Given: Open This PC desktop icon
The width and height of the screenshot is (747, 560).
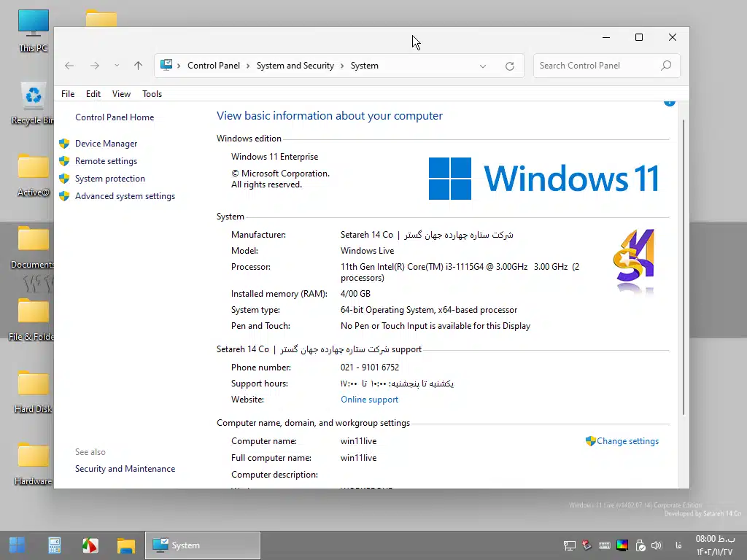Looking at the screenshot, I should tap(33, 29).
